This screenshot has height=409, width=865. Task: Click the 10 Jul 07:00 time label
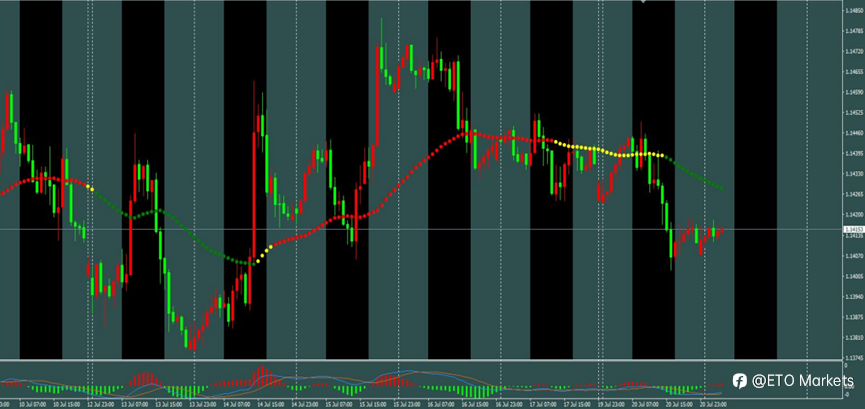click(33, 405)
